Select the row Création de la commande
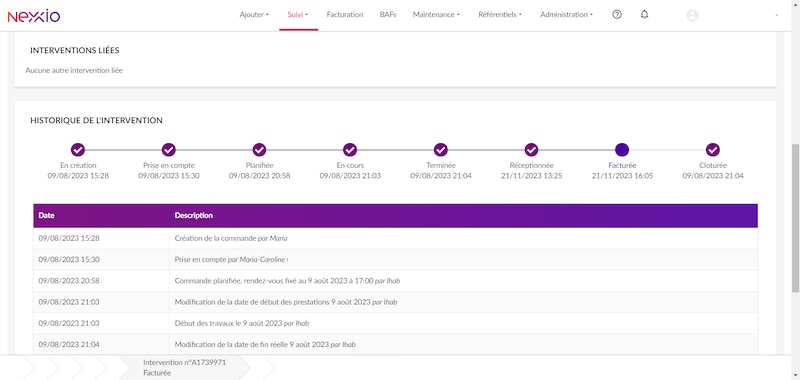 [395, 238]
